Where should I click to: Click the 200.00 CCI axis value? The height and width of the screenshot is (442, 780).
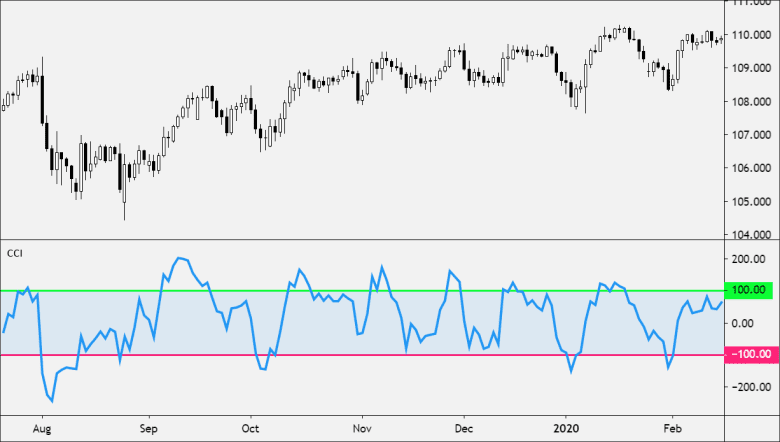pyautogui.click(x=750, y=259)
